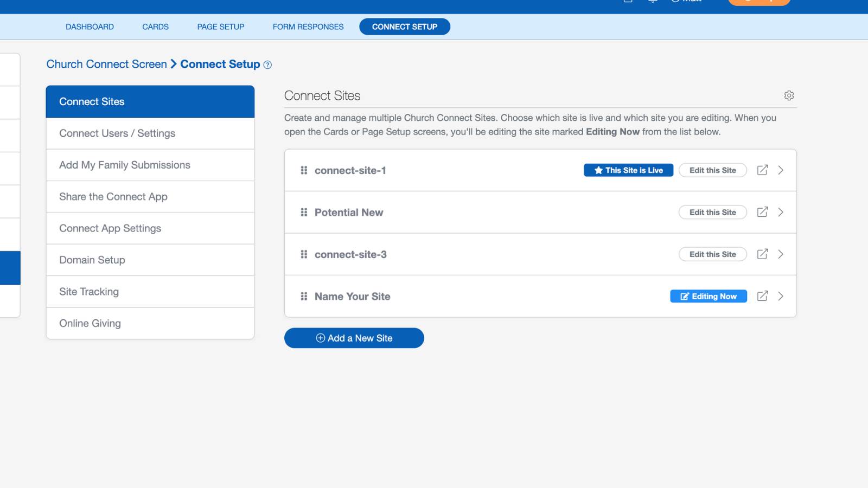868x488 pixels.
Task: Click the Name Your Site name
Action: point(353,297)
